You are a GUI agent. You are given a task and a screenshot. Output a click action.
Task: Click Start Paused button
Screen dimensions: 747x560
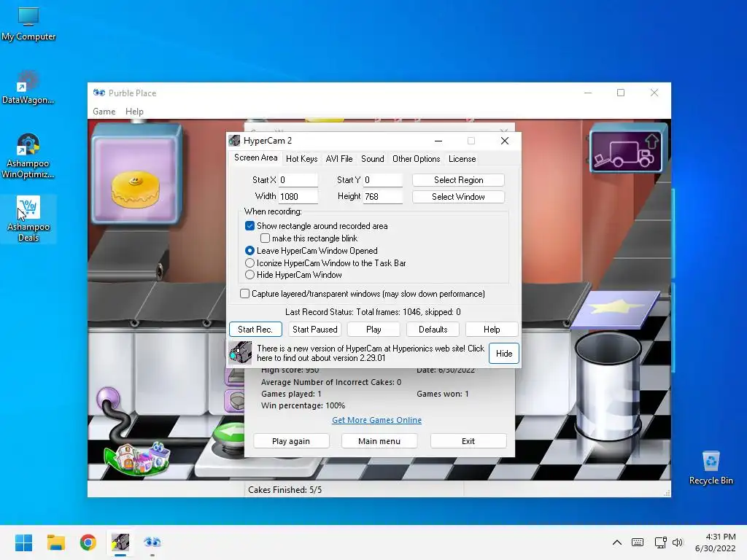pyautogui.click(x=315, y=330)
